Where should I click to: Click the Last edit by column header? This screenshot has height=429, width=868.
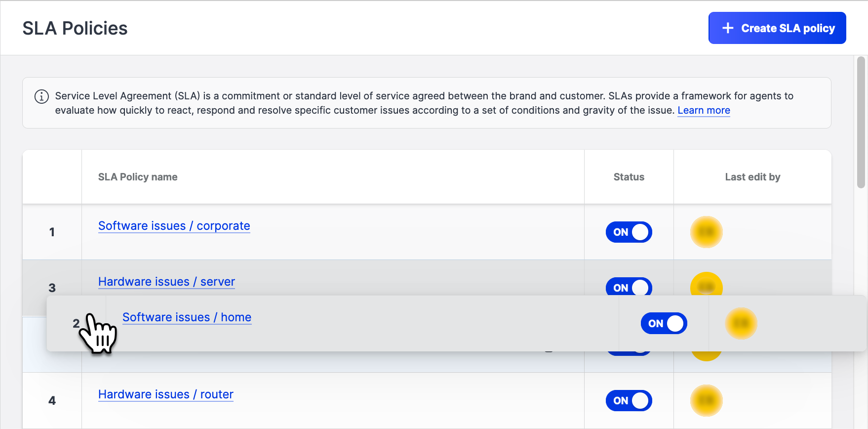[x=752, y=177]
